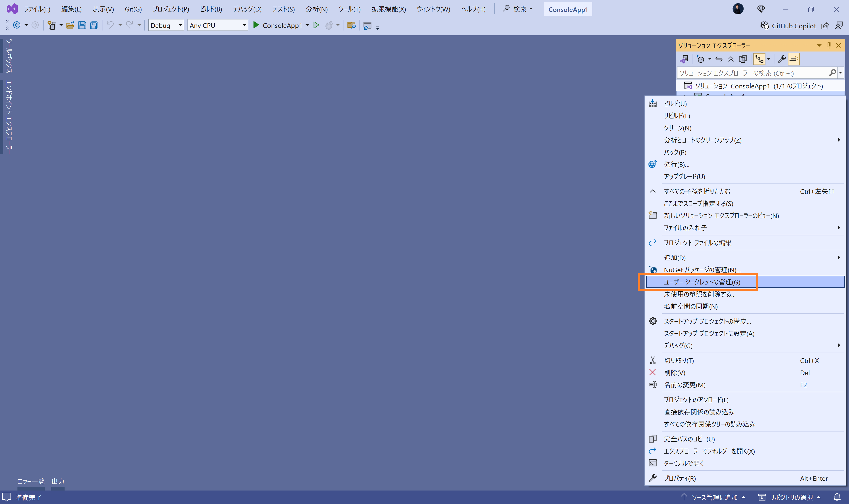The width and height of the screenshot is (849, 504).
Task: Open the Undo history dropdown arrow
Action: click(x=120, y=25)
